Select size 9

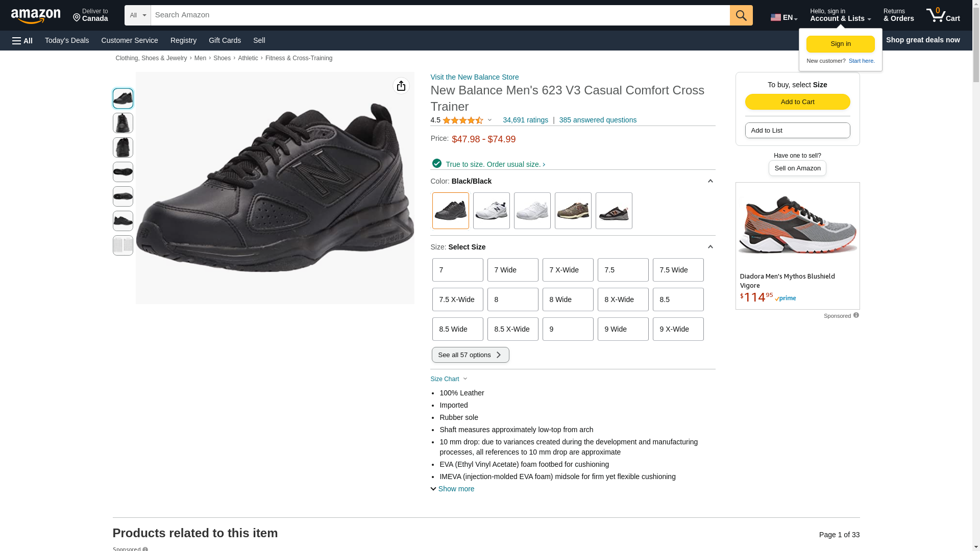pos(568,329)
